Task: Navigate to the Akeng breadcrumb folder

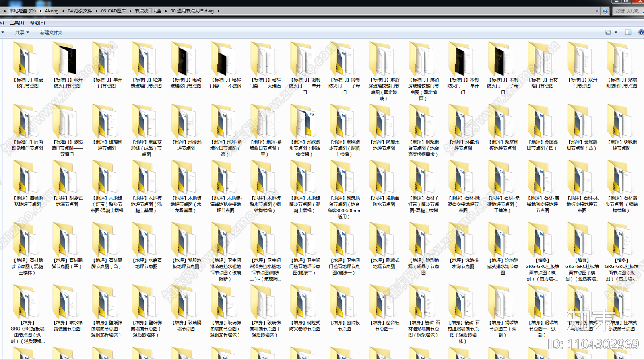Action: pyautogui.click(x=52, y=11)
